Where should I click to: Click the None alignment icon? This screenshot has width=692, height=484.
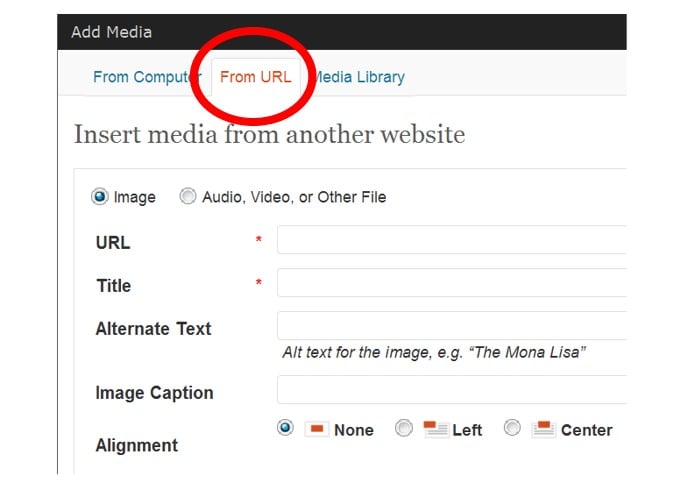pyautogui.click(x=317, y=429)
